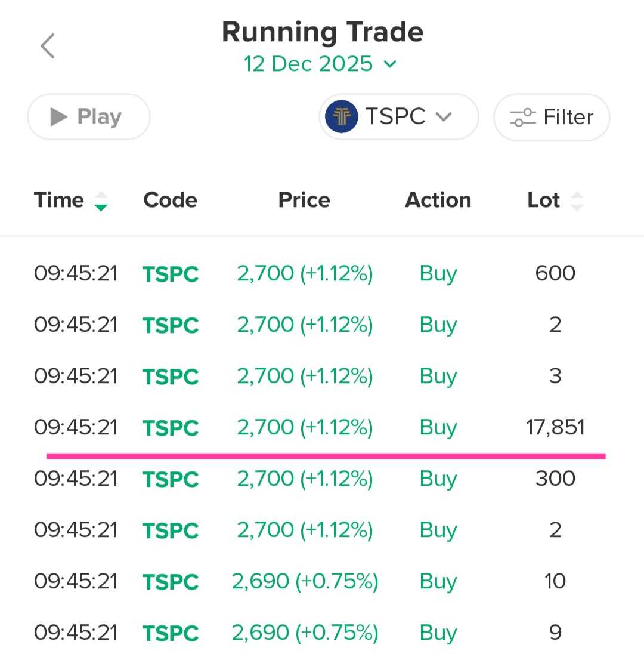The image size is (644, 657).
Task: Sort trades by Time column arrows
Action: coord(101,201)
